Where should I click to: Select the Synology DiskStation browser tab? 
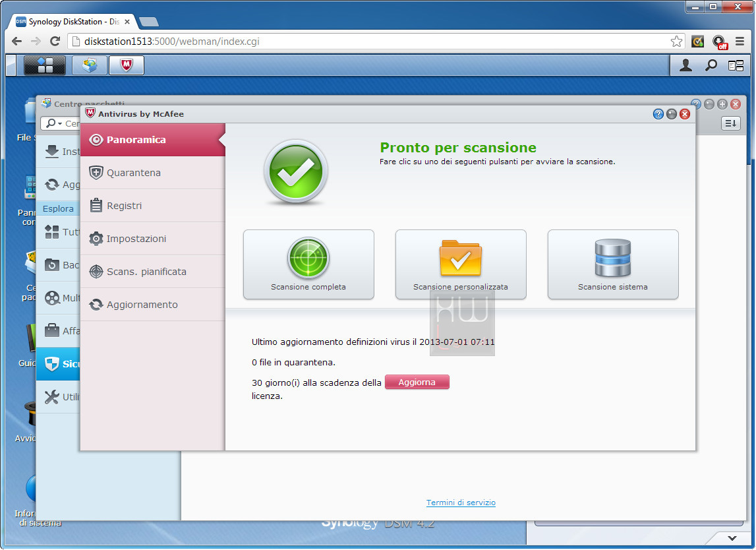pyautogui.click(x=73, y=22)
